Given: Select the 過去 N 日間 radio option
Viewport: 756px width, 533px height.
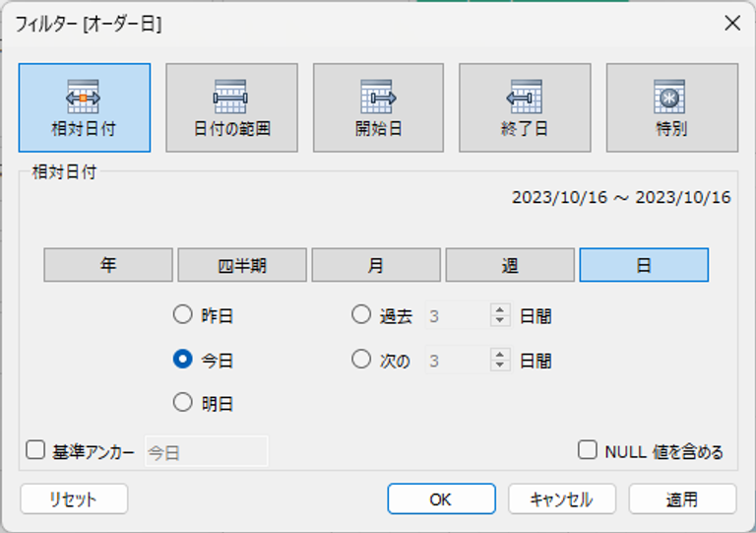Looking at the screenshot, I should point(361,314).
